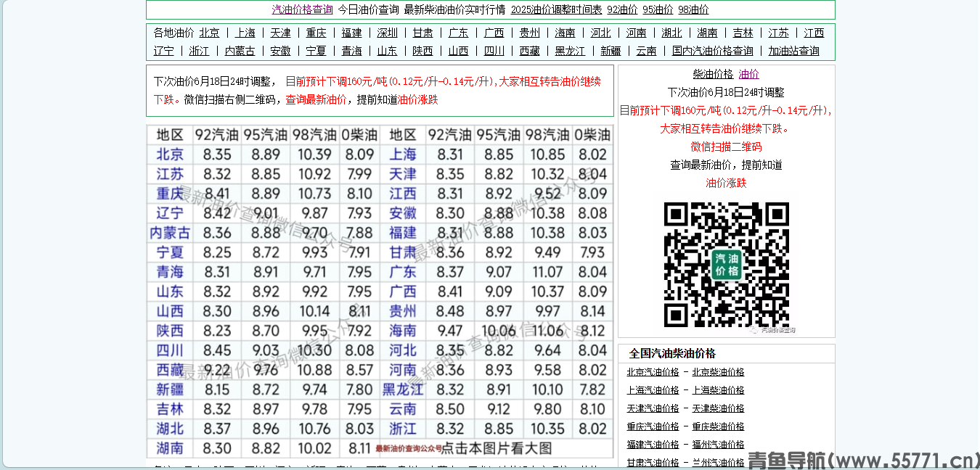Open the 重庆柴油价格 sidebar link
The width and height of the screenshot is (980, 470).
coord(718,426)
